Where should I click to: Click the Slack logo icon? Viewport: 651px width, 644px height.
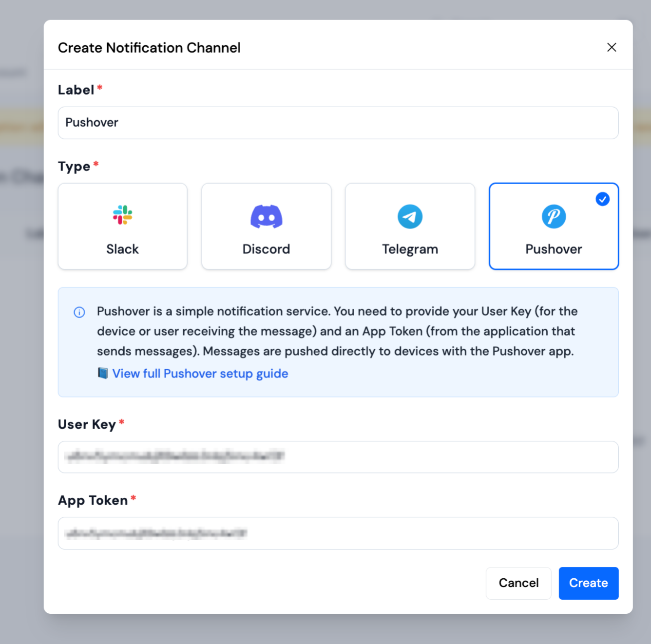[x=122, y=215]
